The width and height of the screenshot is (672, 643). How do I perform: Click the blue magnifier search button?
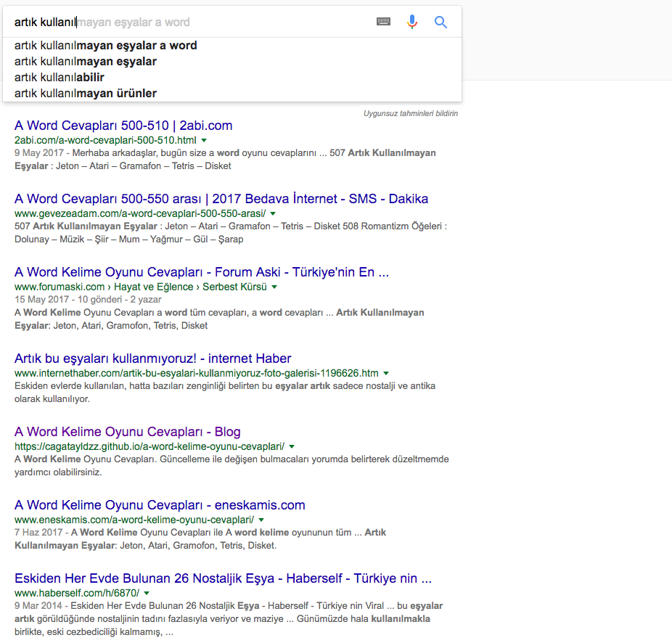441,22
